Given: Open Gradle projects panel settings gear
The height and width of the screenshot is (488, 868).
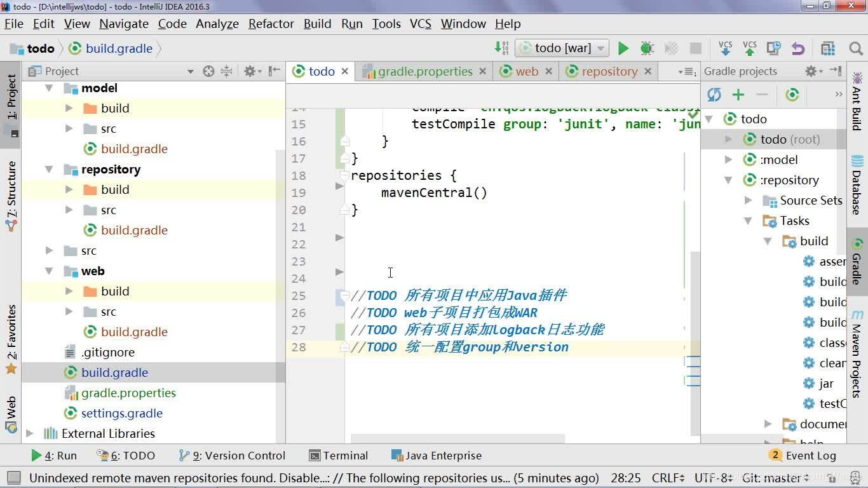Looking at the screenshot, I should pyautogui.click(x=811, y=71).
